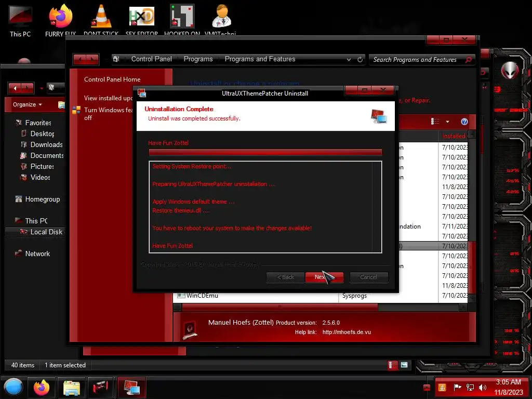
Task: Select Downloads in explorer navigation pane
Action: click(46, 144)
